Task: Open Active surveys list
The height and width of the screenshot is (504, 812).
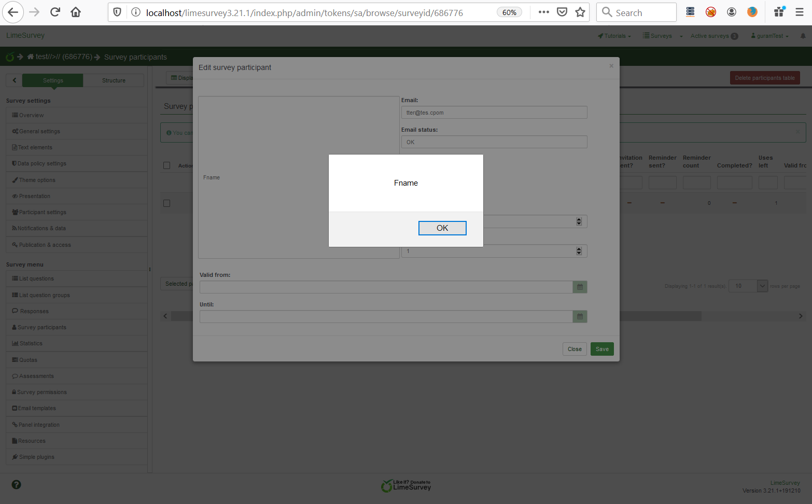Action: coord(714,36)
